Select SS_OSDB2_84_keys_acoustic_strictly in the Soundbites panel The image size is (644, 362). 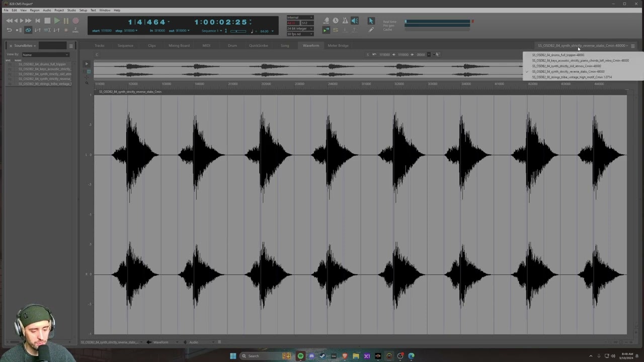[45, 69]
